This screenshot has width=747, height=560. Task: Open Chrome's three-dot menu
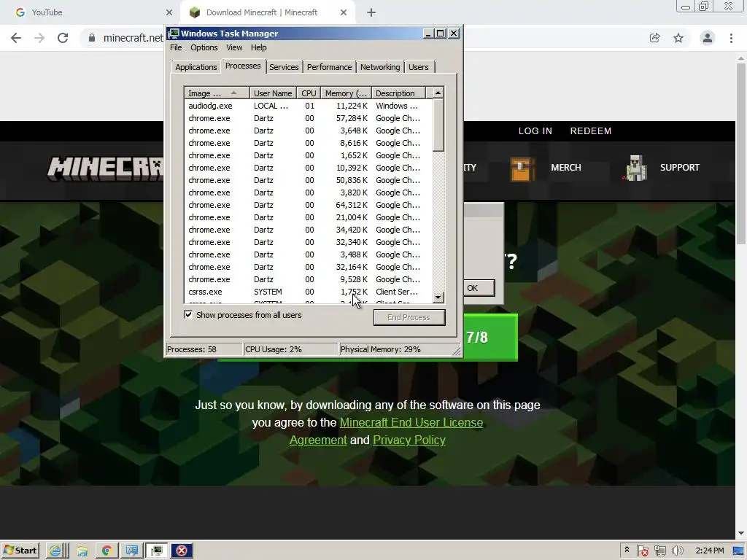click(731, 38)
